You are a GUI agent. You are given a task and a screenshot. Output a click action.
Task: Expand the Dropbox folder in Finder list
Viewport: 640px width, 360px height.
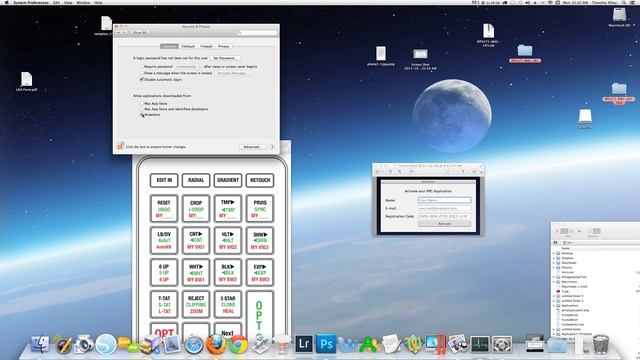coord(554,258)
